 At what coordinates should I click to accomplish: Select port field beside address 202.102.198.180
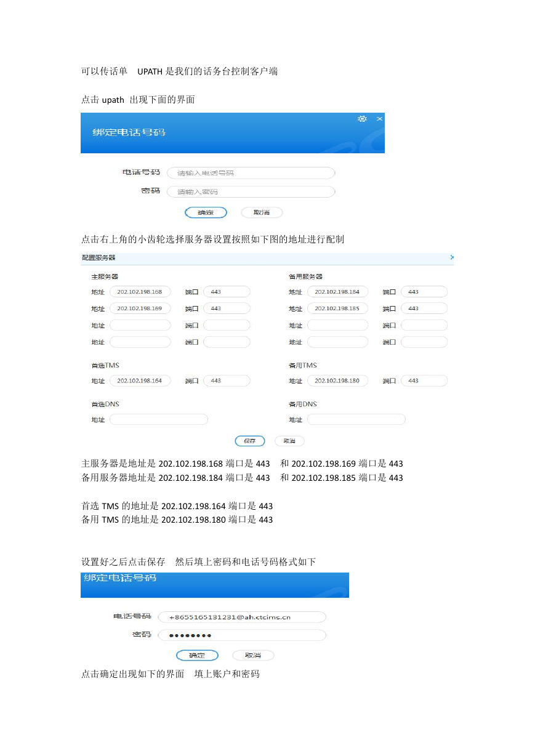click(x=424, y=381)
